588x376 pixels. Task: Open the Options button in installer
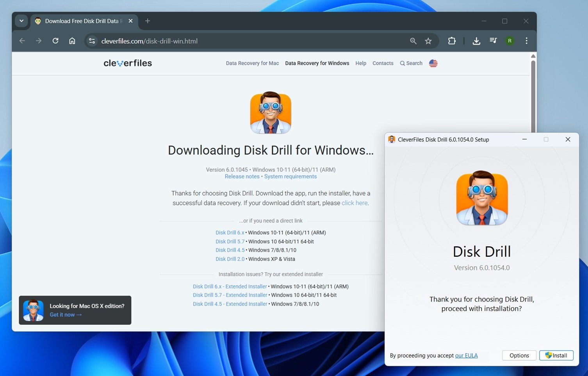[x=519, y=355]
